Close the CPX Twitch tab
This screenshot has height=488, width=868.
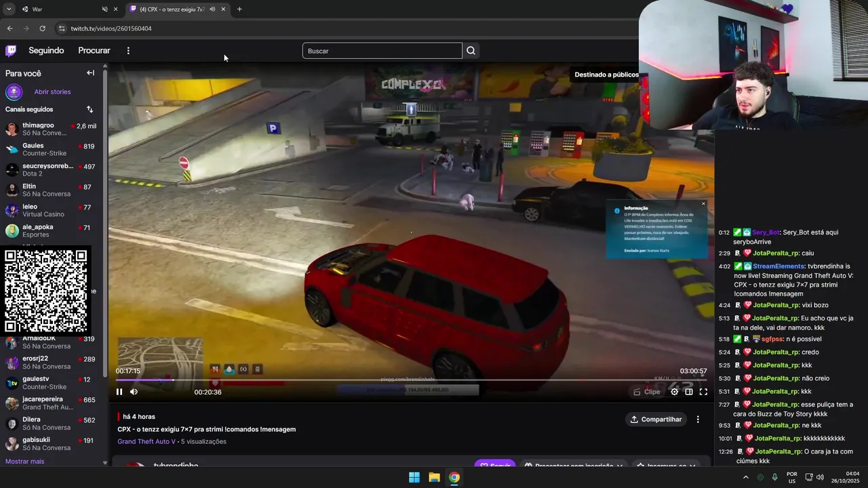(223, 9)
